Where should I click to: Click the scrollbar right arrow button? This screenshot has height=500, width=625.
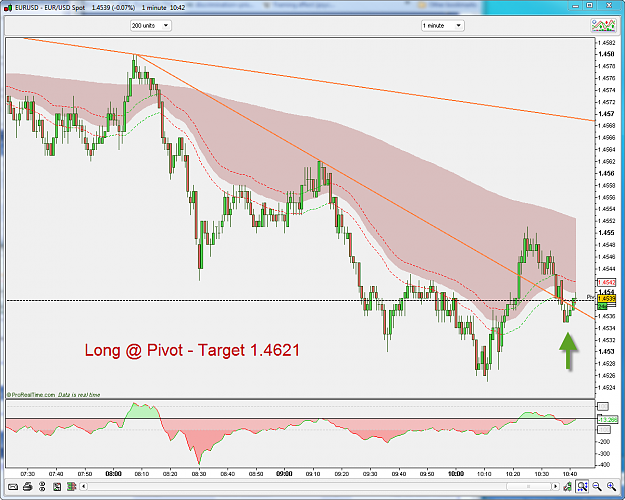[x=555, y=486]
